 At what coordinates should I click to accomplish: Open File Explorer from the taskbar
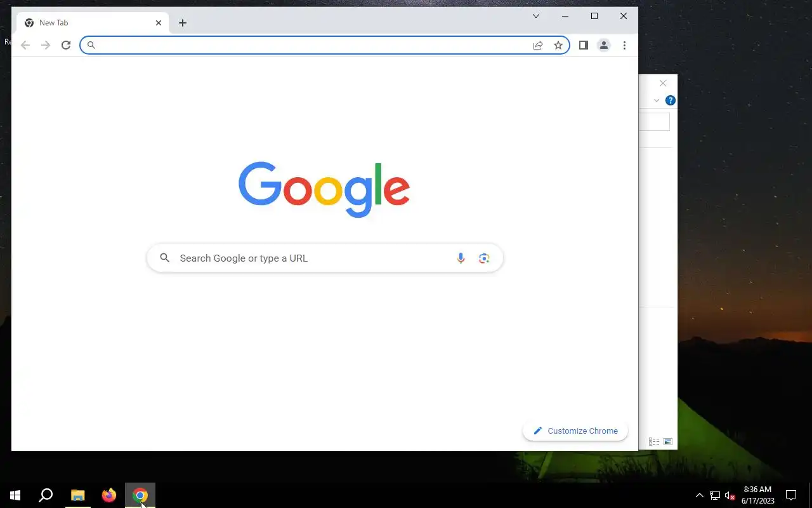pyautogui.click(x=77, y=495)
